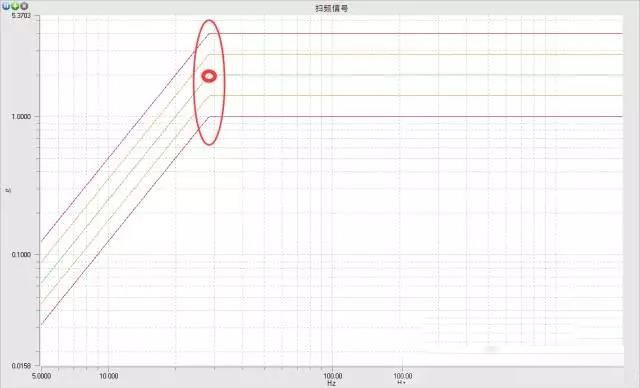Select the flat curve at 1.0000 level
This screenshot has height=388, width=640.
click(x=416, y=117)
